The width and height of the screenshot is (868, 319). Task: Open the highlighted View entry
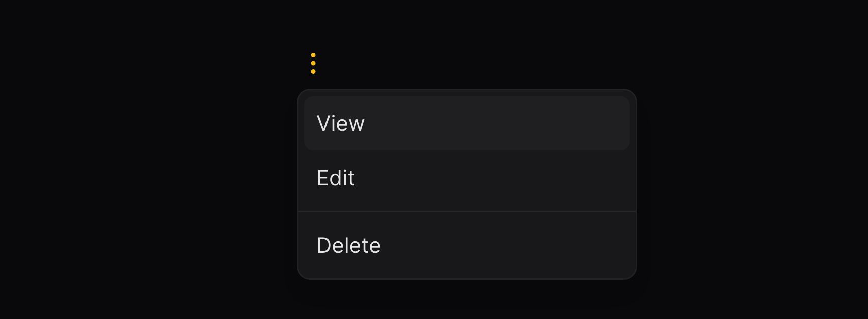tap(467, 123)
